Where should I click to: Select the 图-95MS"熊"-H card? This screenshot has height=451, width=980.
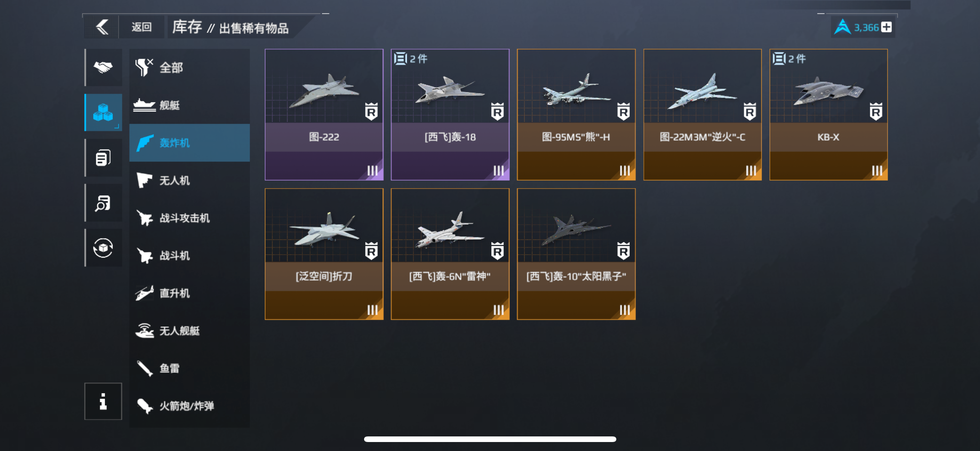coord(576,114)
